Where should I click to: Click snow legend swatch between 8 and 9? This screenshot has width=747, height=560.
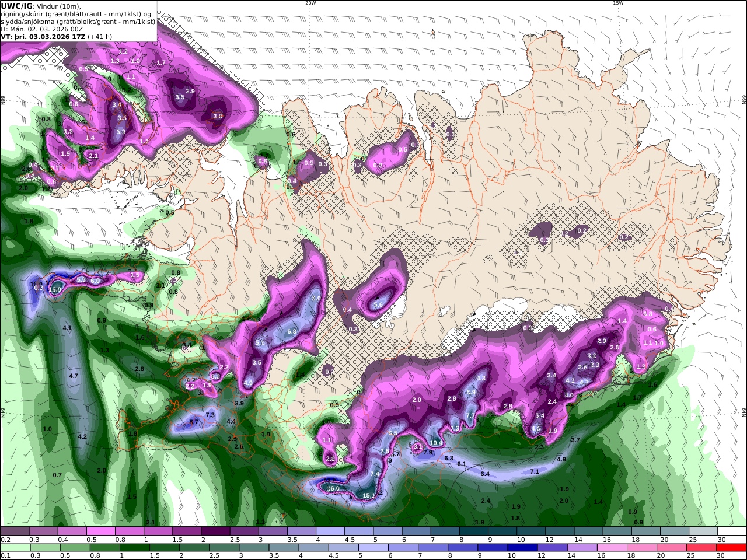[x=473, y=531]
